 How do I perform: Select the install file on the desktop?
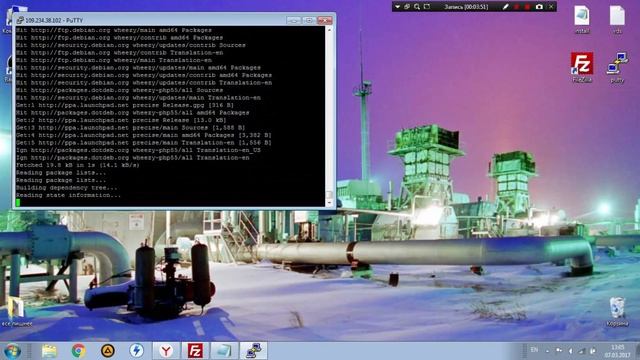point(582,19)
